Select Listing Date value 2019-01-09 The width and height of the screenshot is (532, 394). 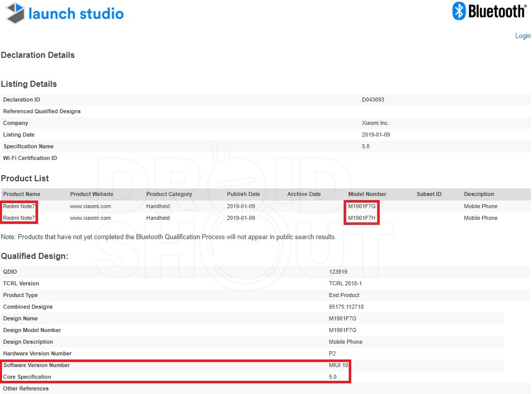coord(376,135)
